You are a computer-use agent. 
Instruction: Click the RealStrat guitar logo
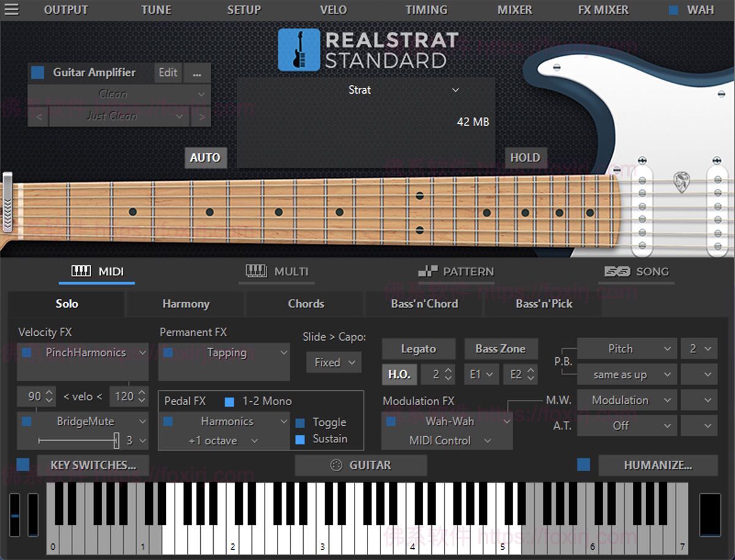[x=298, y=50]
